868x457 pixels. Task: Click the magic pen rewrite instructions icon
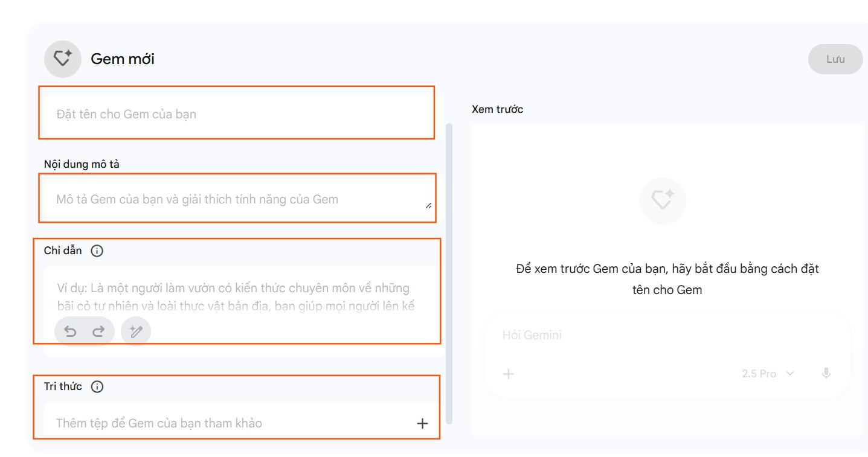click(x=136, y=331)
